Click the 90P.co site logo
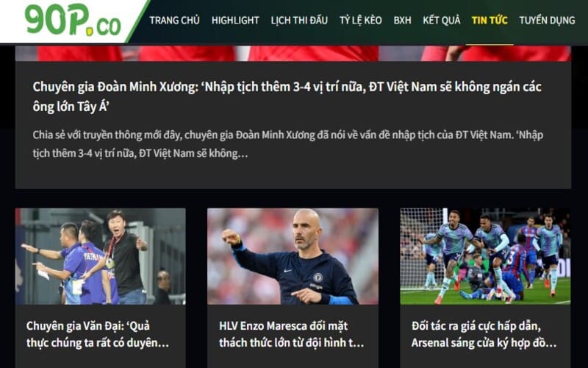The height and width of the screenshot is (368, 588). [x=73, y=20]
